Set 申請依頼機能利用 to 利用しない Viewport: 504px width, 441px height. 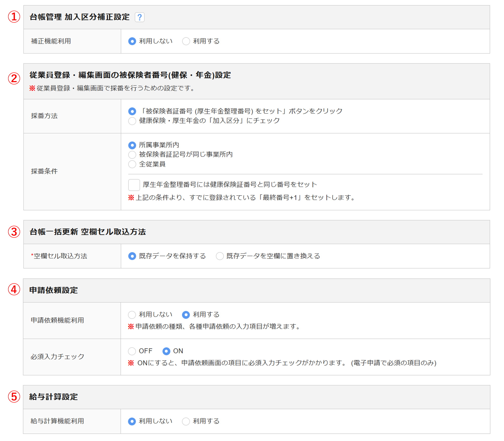[x=132, y=315]
